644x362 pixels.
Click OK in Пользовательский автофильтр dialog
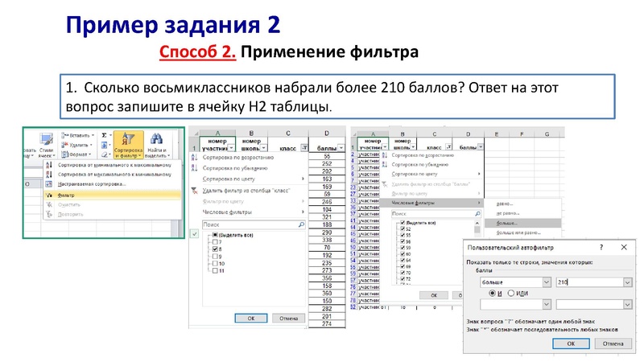[x=571, y=343]
